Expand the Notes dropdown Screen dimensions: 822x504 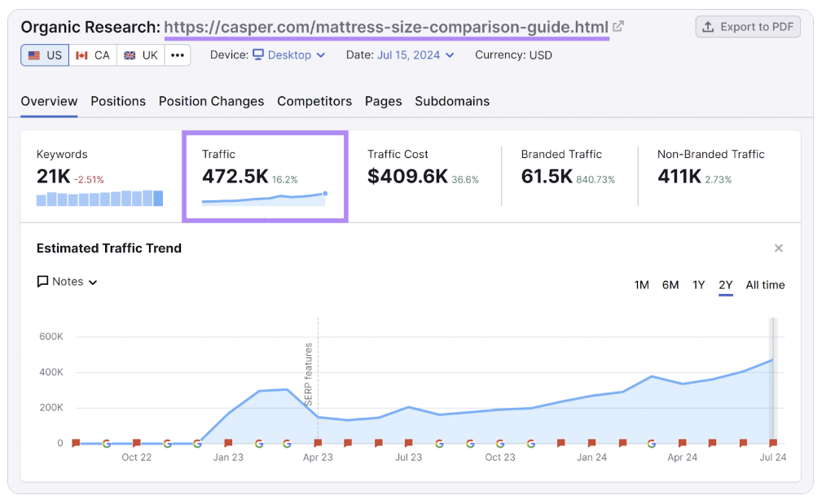pyautogui.click(x=68, y=282)
